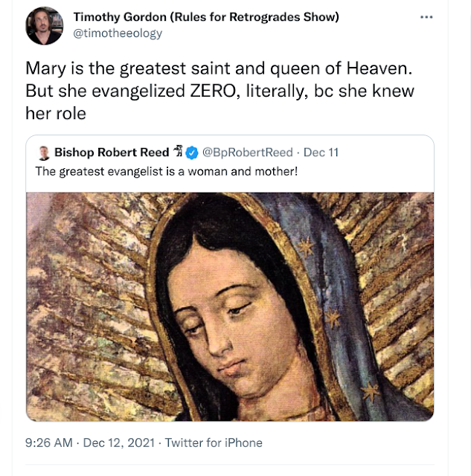Open the Twitter for iPhone source link
The image size is (471, 476).
coord(214,443)
